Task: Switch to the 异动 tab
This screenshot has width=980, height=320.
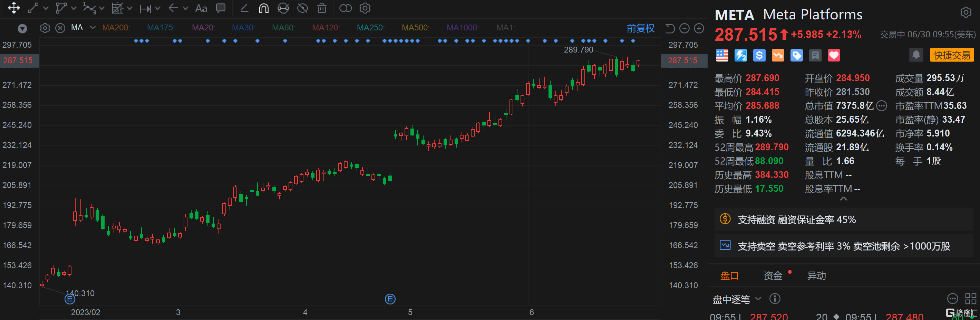Action: pyautogui.click(x=817, y=275)
